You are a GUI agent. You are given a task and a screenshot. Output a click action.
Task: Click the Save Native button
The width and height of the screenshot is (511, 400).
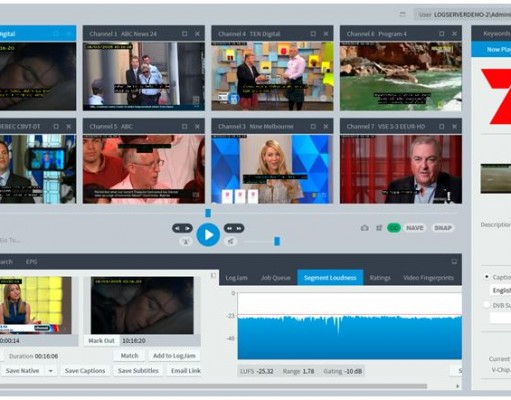click(x=22, y=371)
